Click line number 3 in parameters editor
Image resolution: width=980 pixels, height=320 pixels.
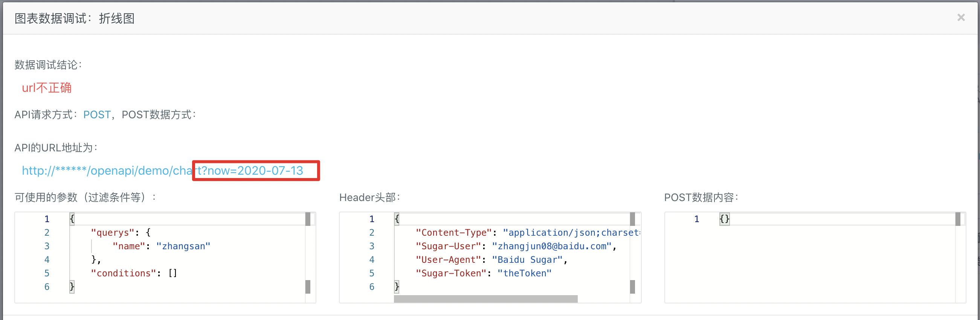pyautogui.click(x=47, y=246)
